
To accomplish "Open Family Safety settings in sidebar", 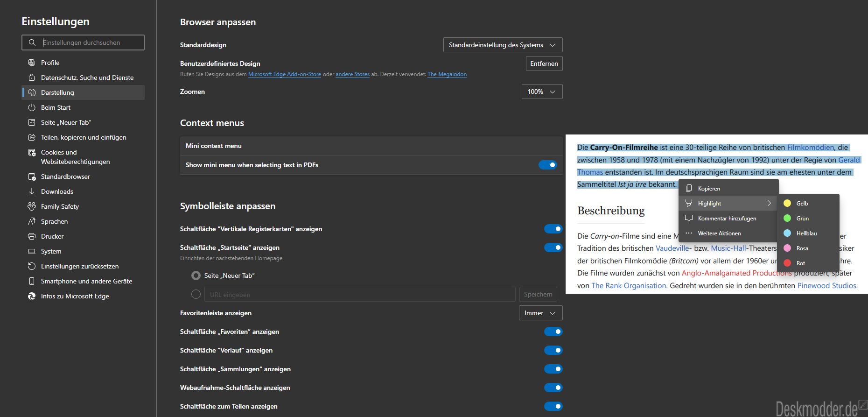I will click(83, 206).
